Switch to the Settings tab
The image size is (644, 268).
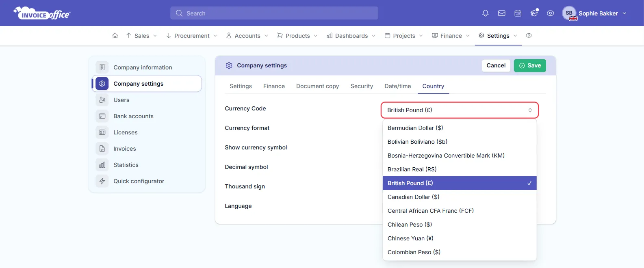[241, 86]
